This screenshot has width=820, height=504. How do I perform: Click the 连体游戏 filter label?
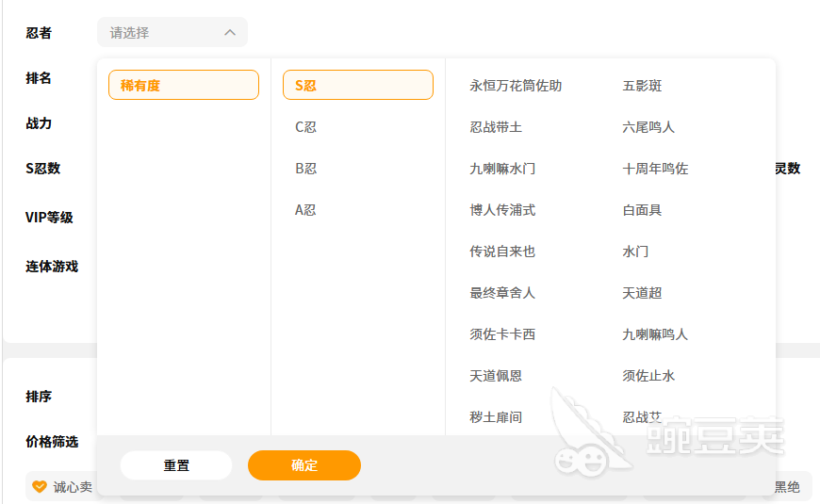(x=52, y=267)
